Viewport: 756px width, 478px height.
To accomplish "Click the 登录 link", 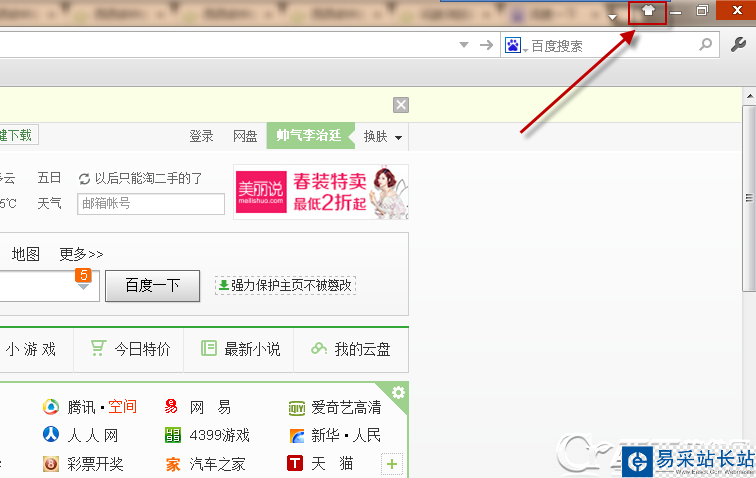I will (x=201, y=137).
